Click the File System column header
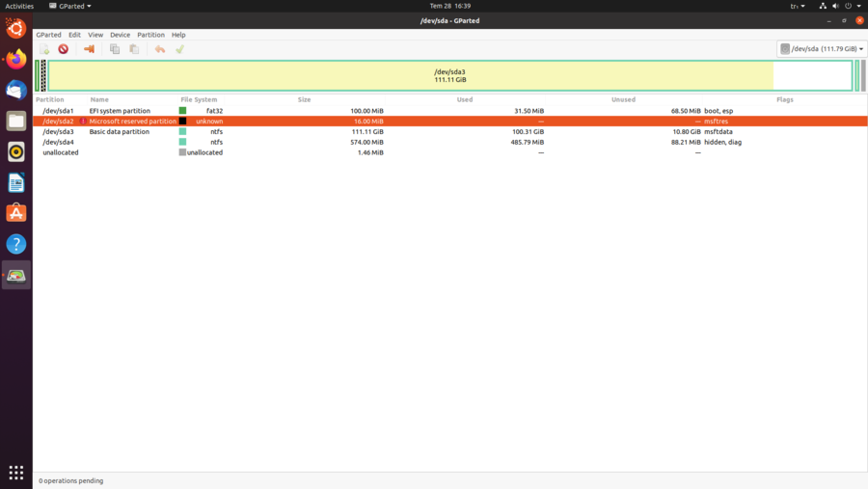The image size is (868, 489). tap(199, 99)
